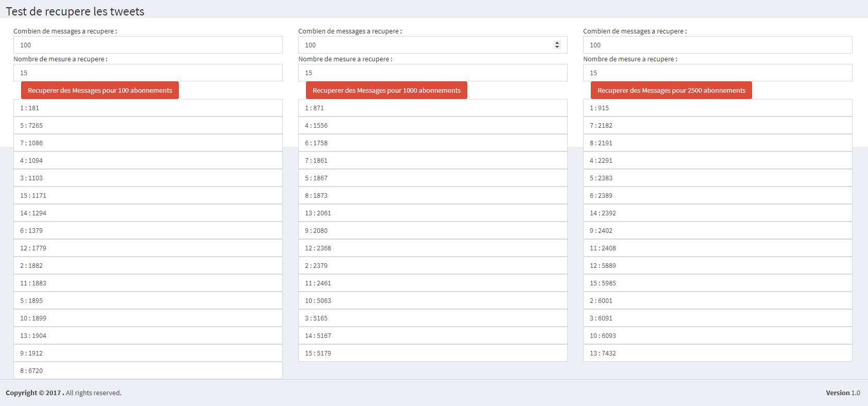This screenshot has width=868, height=406.
Task: Focus mesure count field for 1000 abonnements
Action: [x=433, y=73]
